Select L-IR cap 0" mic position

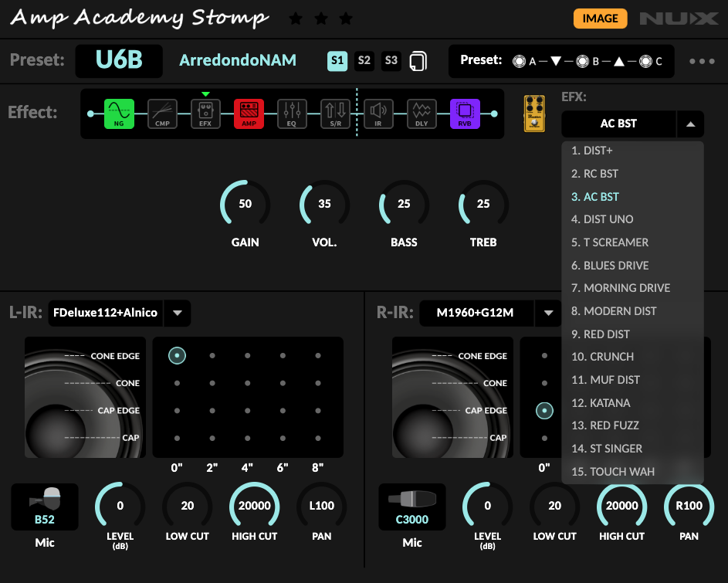click(x=177, y=438)
